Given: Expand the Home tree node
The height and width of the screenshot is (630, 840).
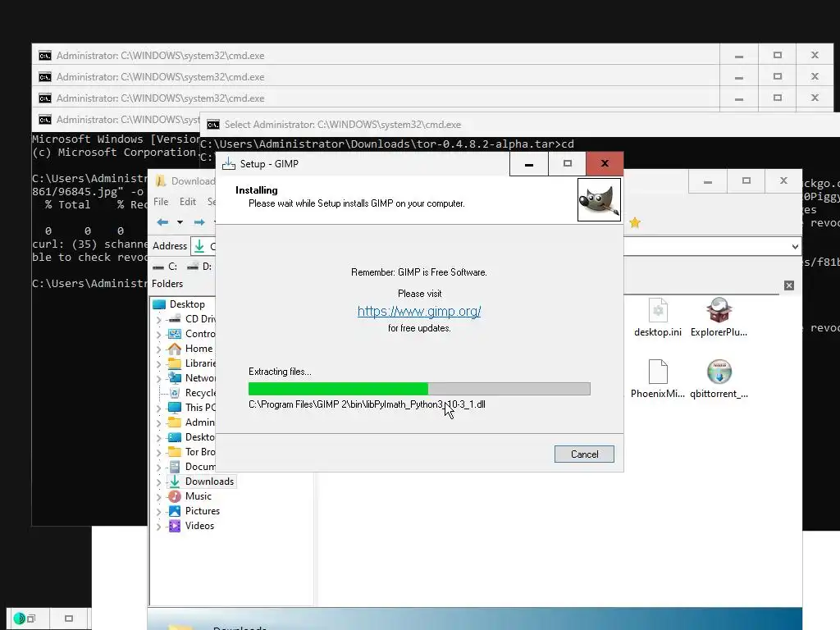Looking at the screenshot, I should [x=158, y=349].
